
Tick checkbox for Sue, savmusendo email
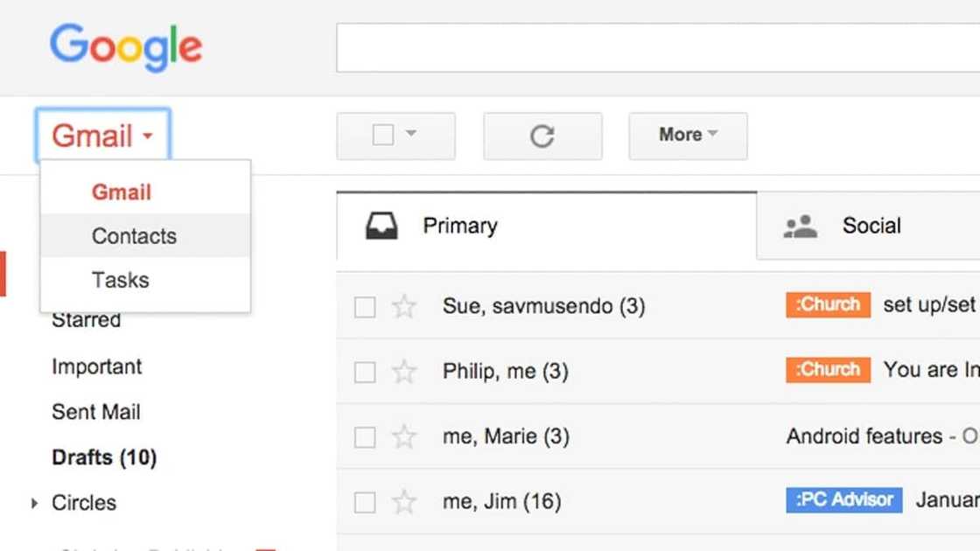(365, 307)
